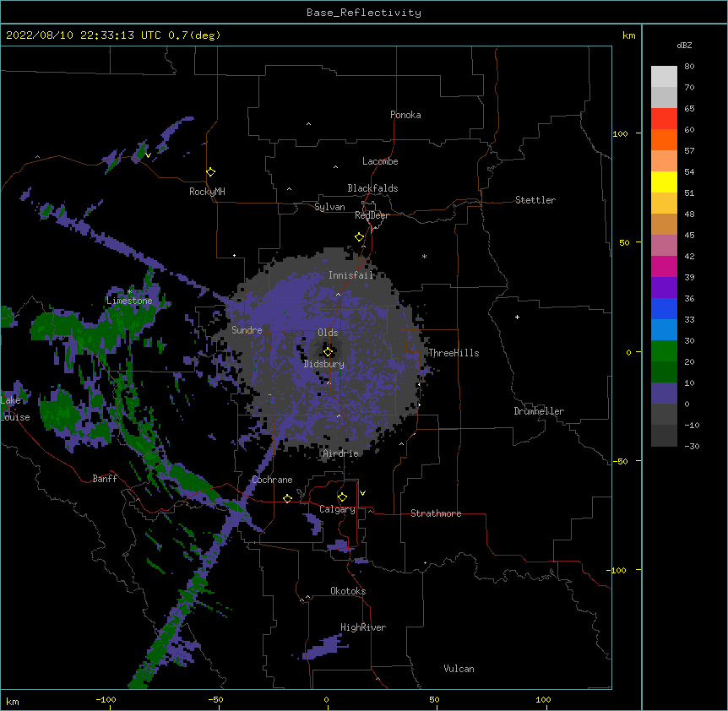Pick the lightest gray 70-80 dBZ legend swatch
This screenshot has width=728, height=711.
coord(664,77)
